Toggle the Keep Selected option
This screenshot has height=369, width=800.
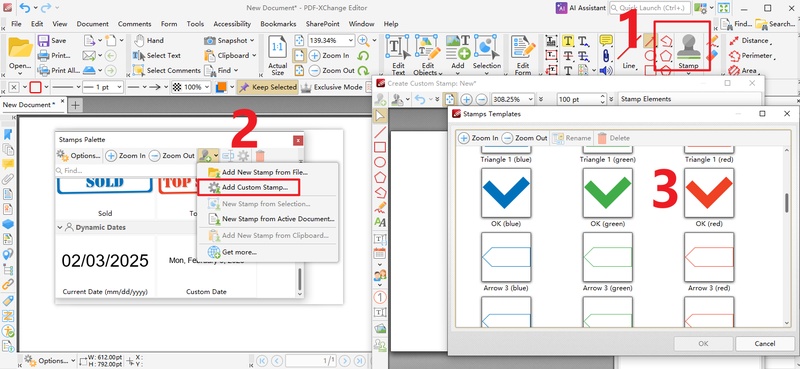pyautogui.click(x=268, y=87)
